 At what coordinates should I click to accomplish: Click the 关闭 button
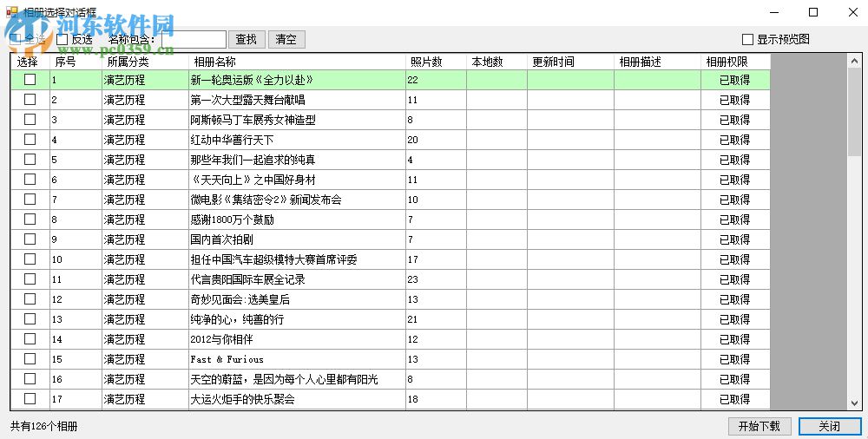(x=829, y=426)
